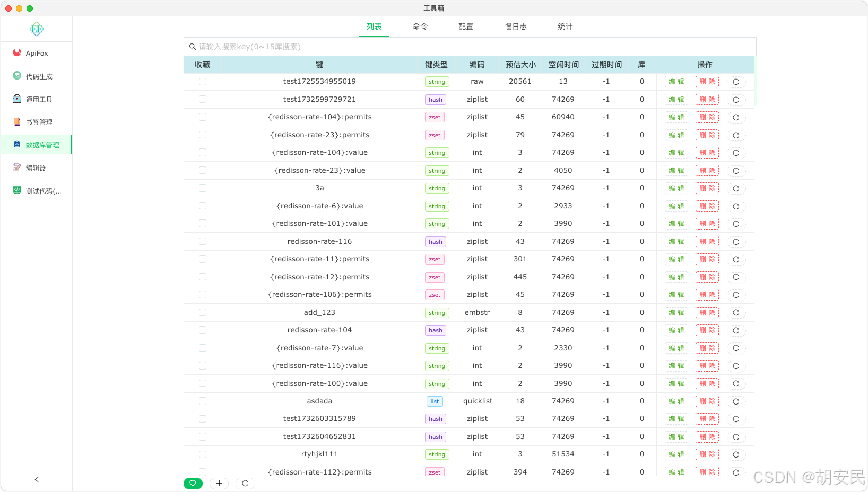This screenshot has width=868, height=492.
Task: Collapse the sidebar with the left chevron
Action: (x=37, y=479)
